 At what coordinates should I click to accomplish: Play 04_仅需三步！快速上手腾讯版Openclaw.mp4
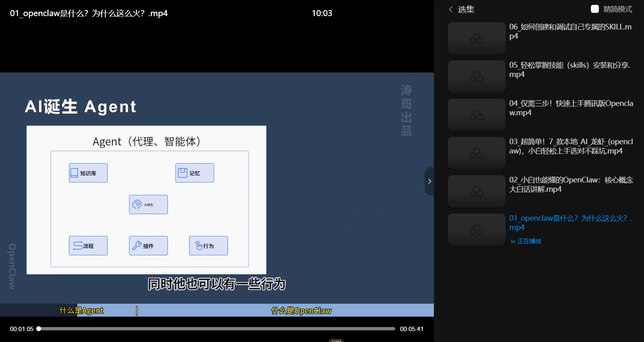pyautogui.click(x=571, y=108)
